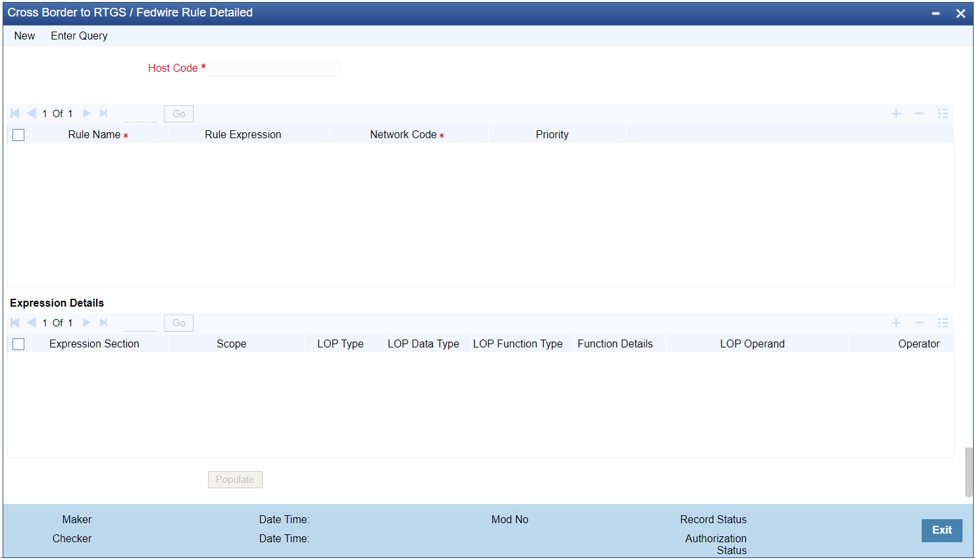975x560 pixels.
Task: Click Go button in Expression Details grid
Action: tap(178, 323)
